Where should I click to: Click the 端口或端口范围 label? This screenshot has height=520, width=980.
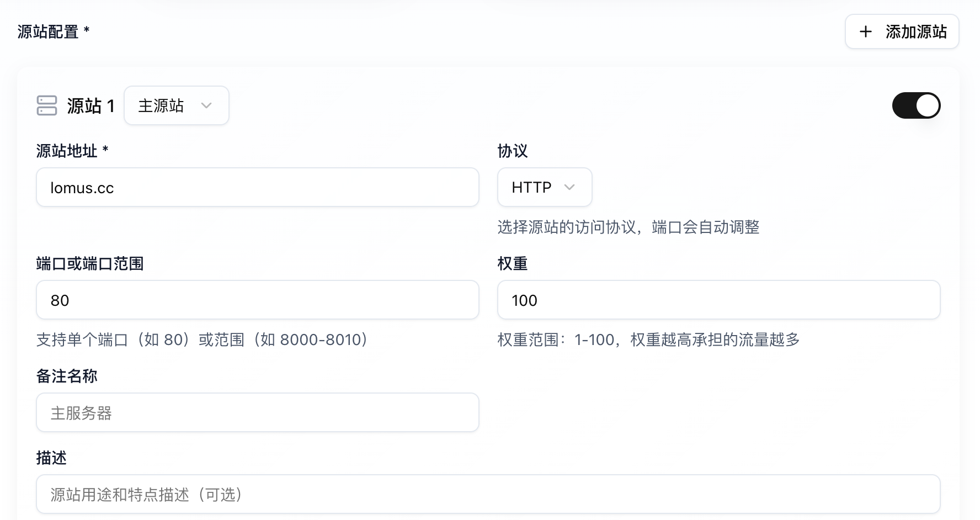pyautogui.click(x=90, y=263)
